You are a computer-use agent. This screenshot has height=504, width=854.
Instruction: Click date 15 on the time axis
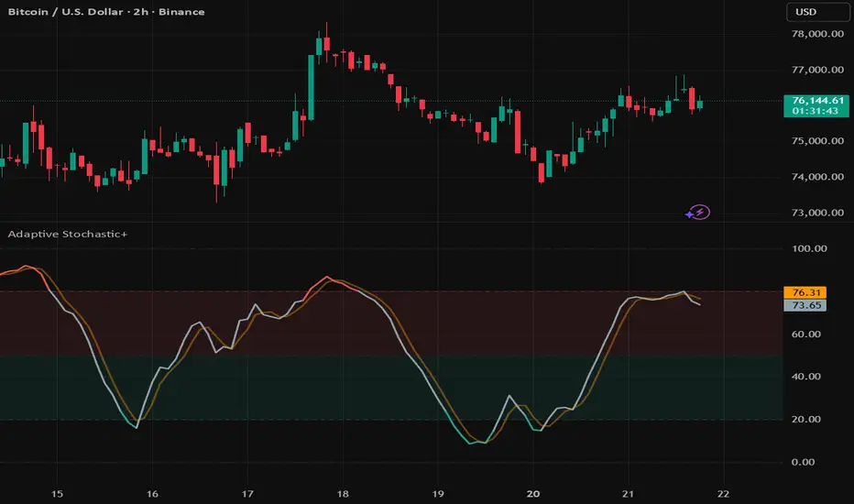coord(57,494)
